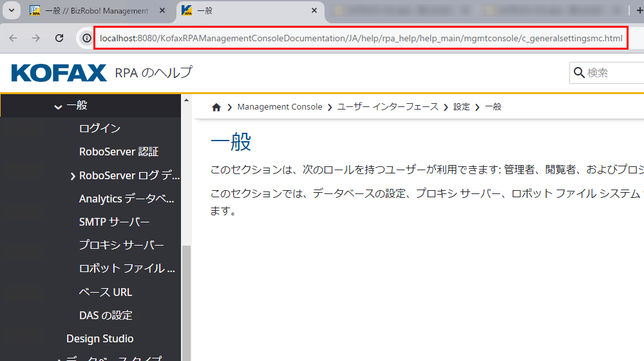Open ユーザー インターフェース breadcrumb link

(x=388, y=107)
